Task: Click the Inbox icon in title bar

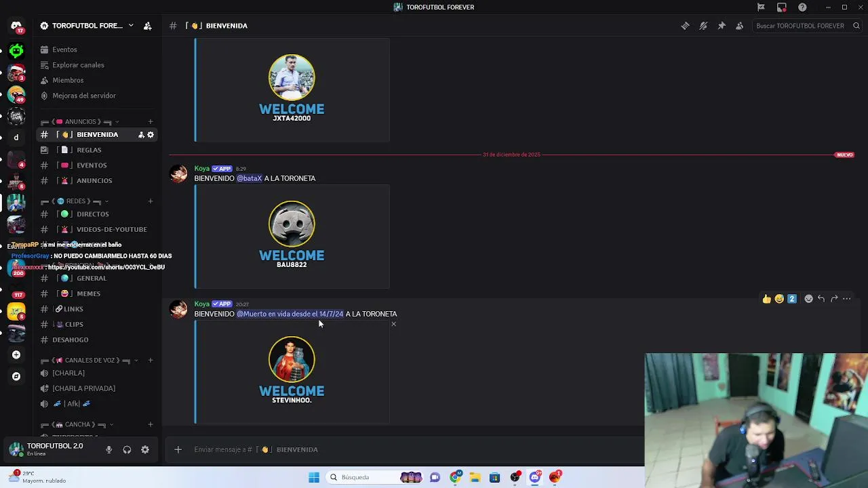Action: 782,7
